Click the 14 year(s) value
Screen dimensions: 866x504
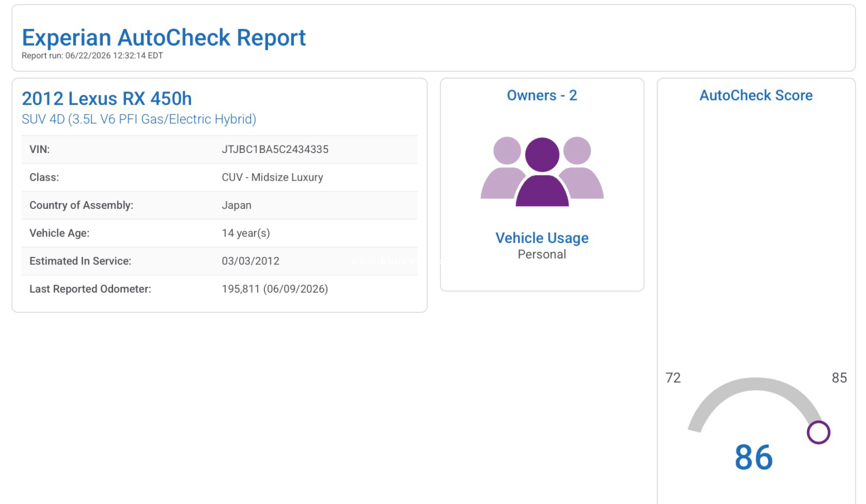click(246, 233)
